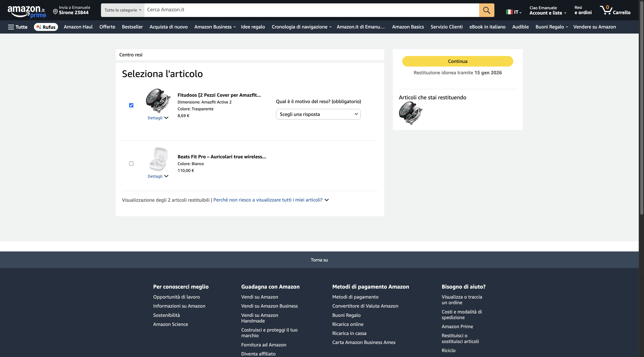Screen dimensions: 644x357
Task: Click into the Cerca Amazon.it search field
Action: click(x=311, y=10)
